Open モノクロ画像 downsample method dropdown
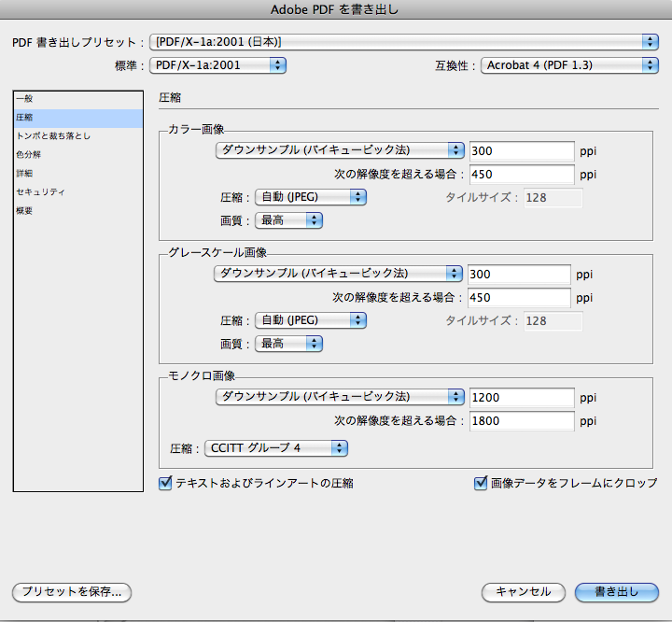 (340, 397)
